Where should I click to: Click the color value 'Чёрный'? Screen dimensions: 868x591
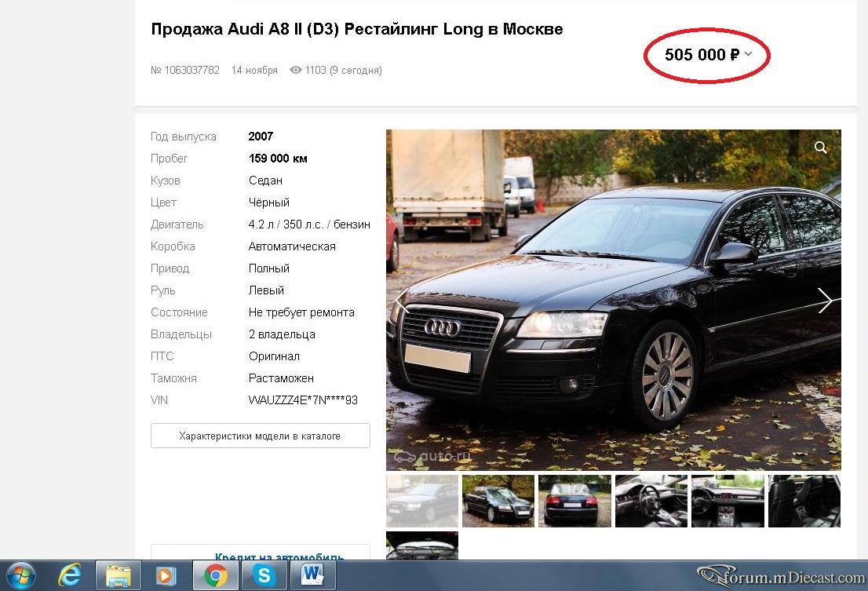[269, 202]
